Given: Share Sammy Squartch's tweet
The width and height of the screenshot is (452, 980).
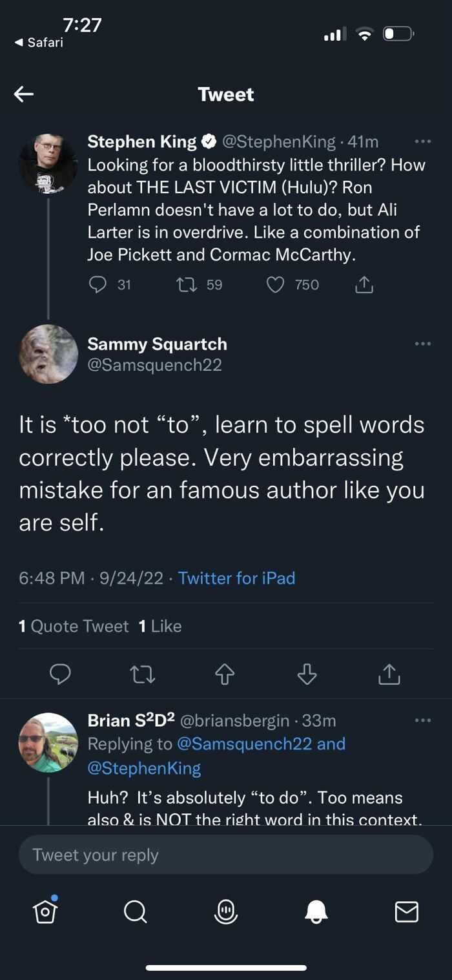Looking at the screenshot, I should (389, 674).
